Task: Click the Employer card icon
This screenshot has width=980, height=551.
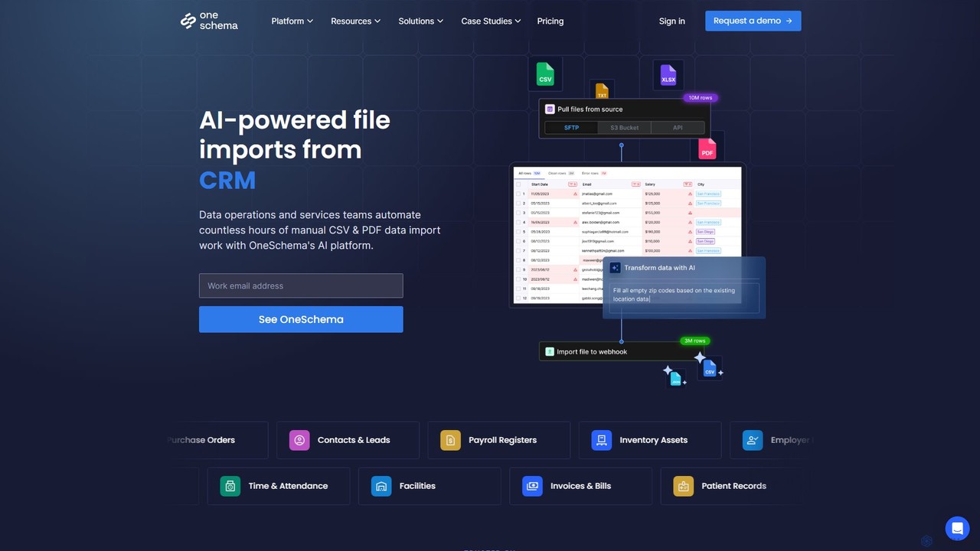Action: (753, 440)
